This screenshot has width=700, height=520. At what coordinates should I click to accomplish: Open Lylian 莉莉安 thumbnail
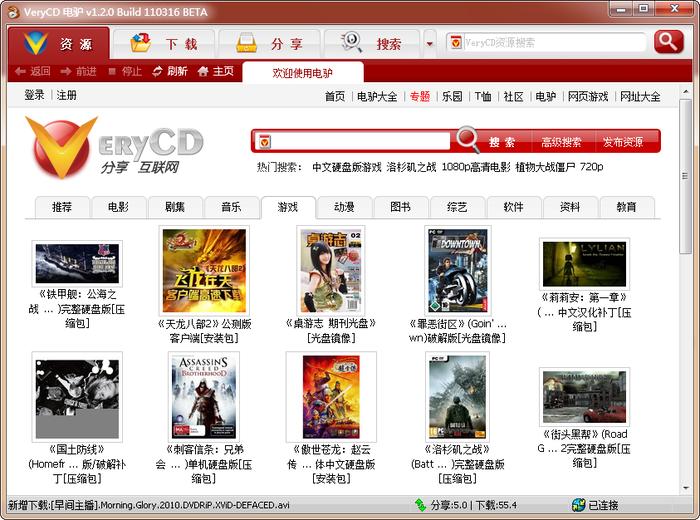point(584,264)
